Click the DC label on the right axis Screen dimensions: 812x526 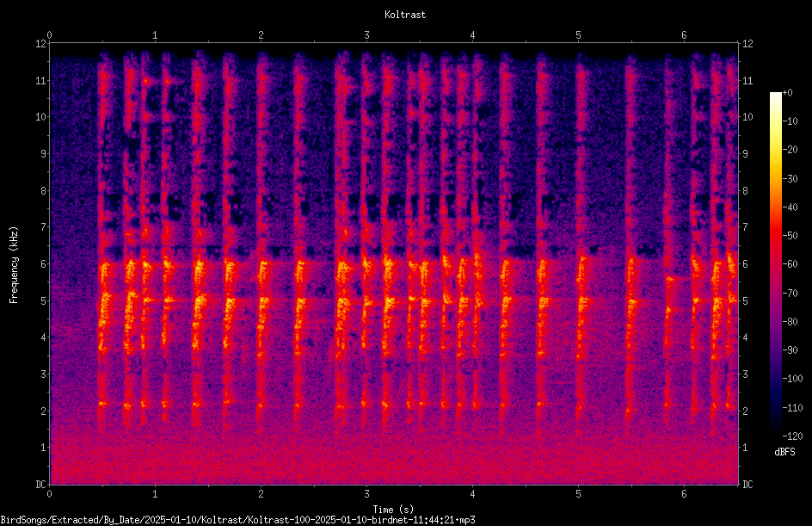pyautogui.click(x=747, y=485)
